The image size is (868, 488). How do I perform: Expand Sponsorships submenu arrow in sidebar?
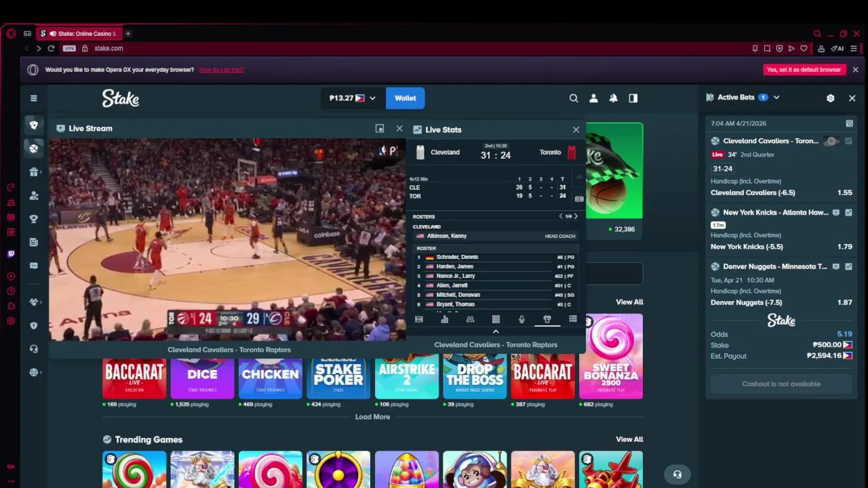(x=41, y=302)
